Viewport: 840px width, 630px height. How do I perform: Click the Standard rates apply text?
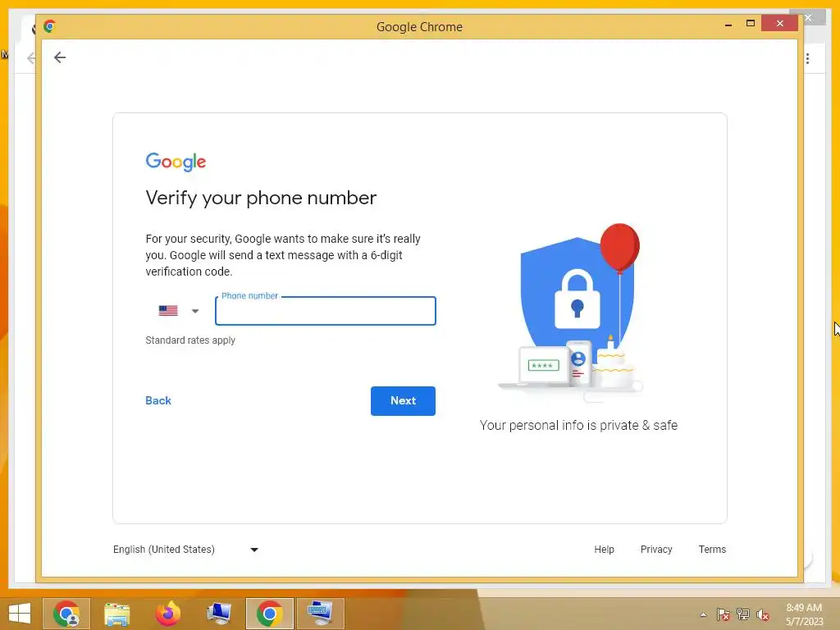click(190, 340)
